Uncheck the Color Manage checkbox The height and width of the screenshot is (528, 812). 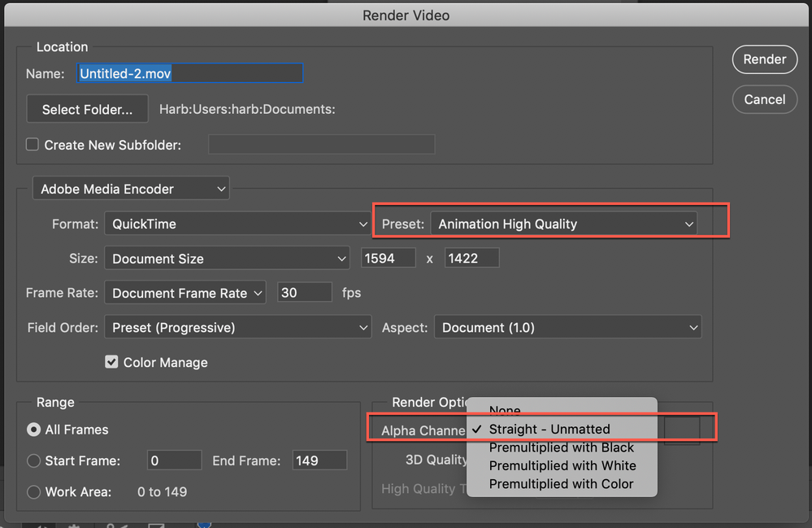(112, 362)
